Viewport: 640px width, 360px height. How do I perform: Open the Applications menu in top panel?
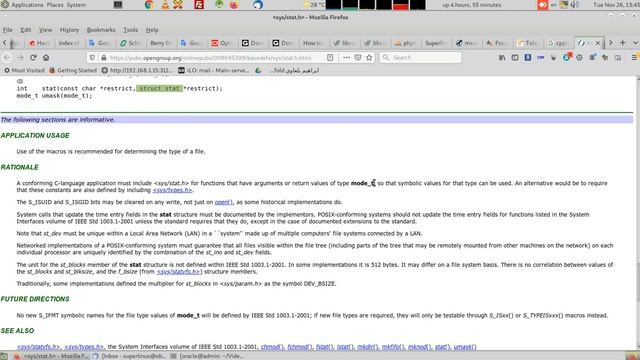coord(27,5)
